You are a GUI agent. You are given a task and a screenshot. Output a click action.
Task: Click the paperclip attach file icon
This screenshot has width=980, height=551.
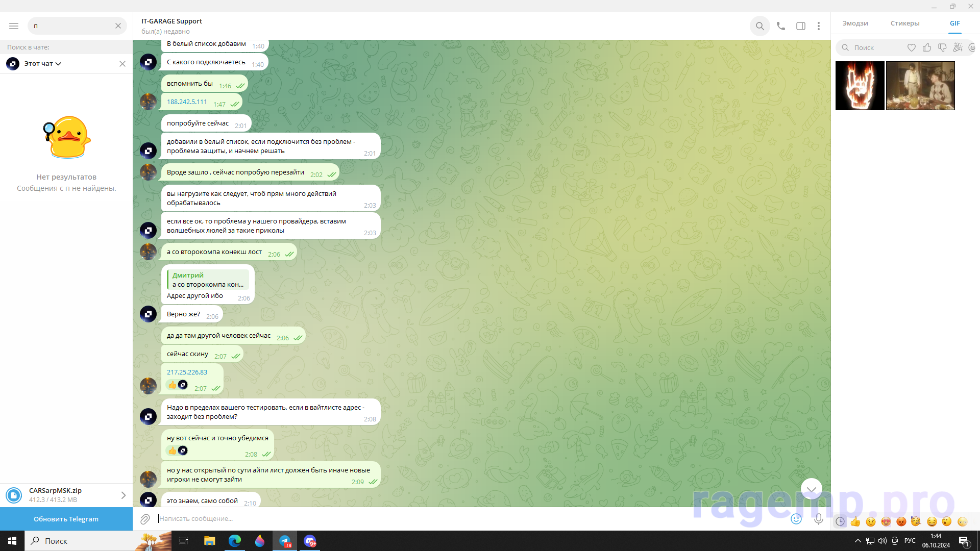(x=145, y=519)
